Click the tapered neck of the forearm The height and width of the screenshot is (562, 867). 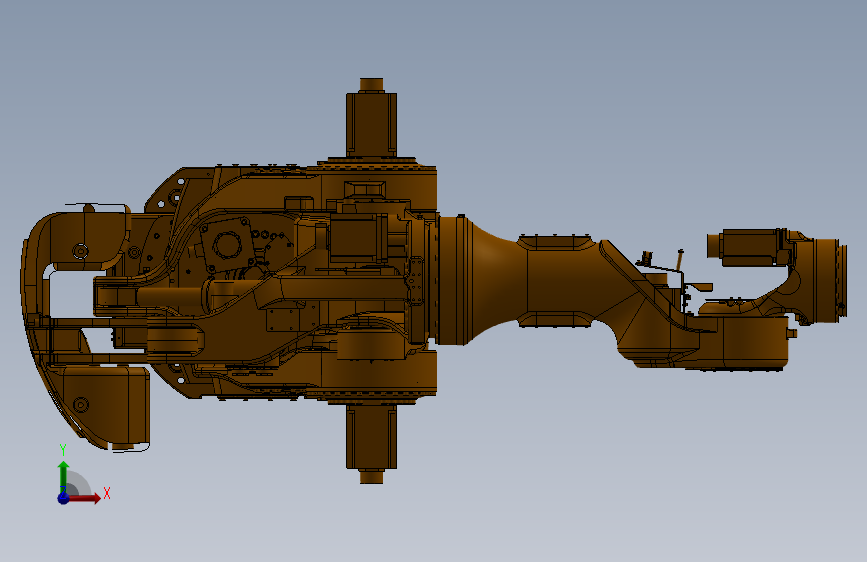[x=494, y=279]
